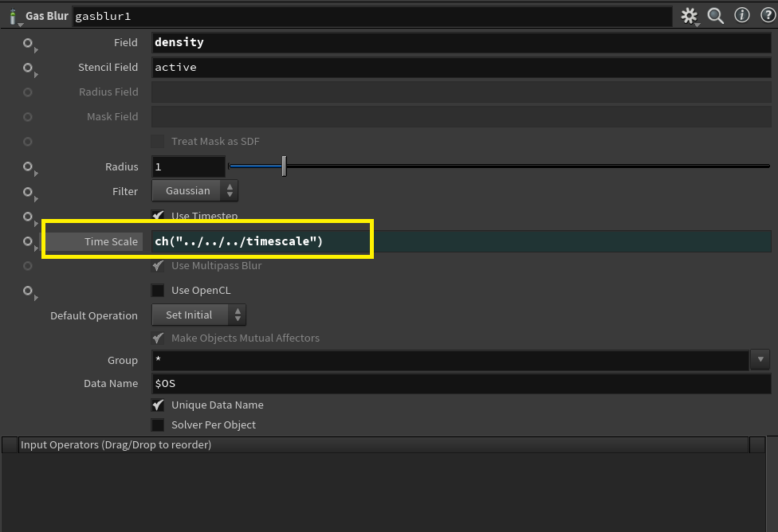Viewport: 778px width, 532px height.
Task: Enable the Solver Per Object checkbox
Action: (158, 425)
